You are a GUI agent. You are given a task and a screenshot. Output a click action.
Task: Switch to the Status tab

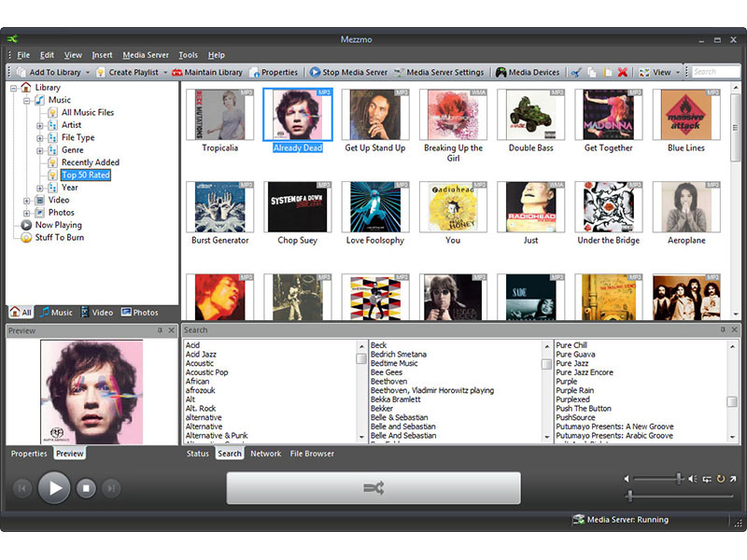pyautogui.click(x=198, y=454)
